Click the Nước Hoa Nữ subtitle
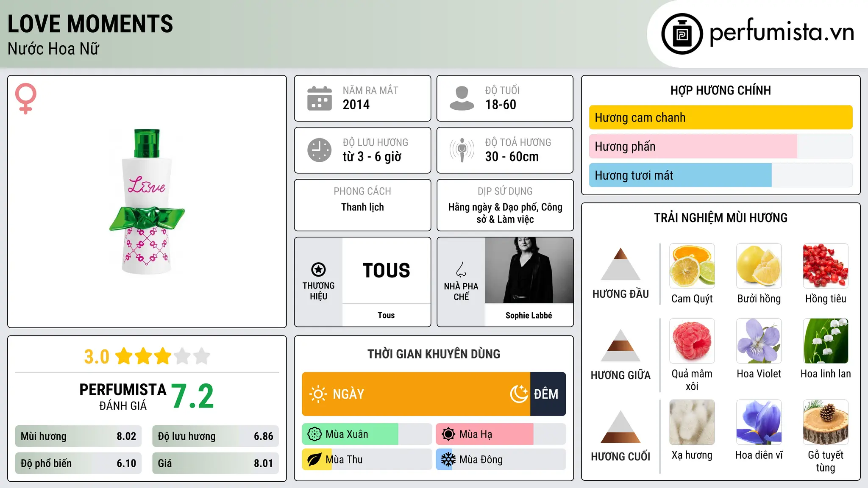This screenshot has height=488, width=868. [x=53, y=49]
